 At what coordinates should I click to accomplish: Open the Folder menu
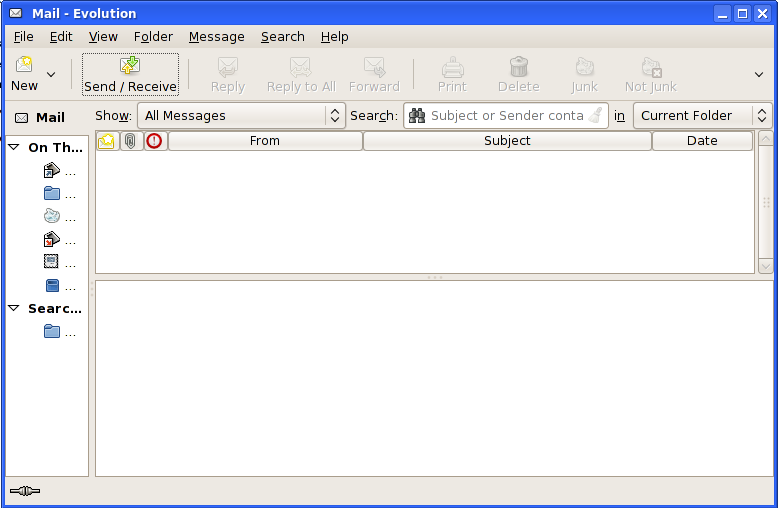click(x=153, y=37)
